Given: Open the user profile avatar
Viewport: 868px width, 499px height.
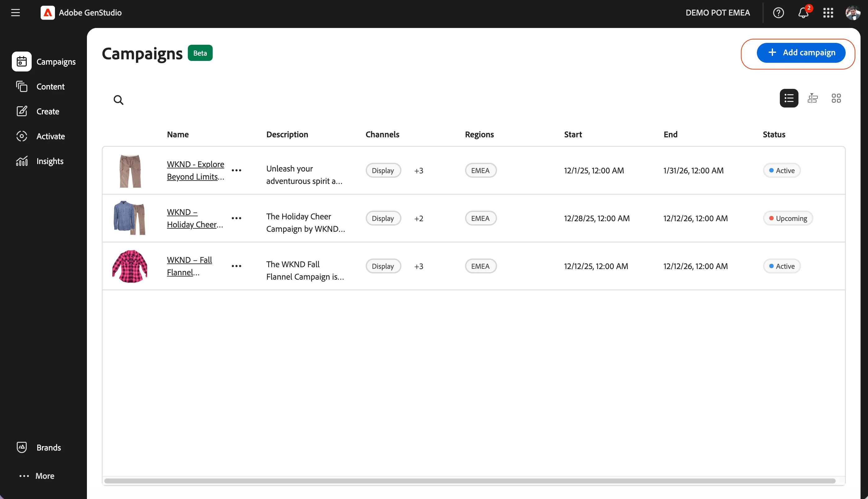Looking at the screenshot, I should (x=852, y=13).
